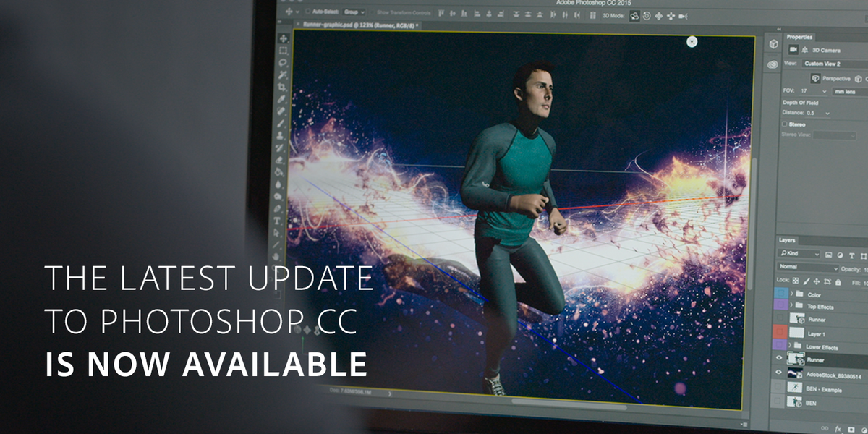This screenshot has width=868, height=434.
Task: Activate the 3D Pan mode icon
Action: (658, 15)
